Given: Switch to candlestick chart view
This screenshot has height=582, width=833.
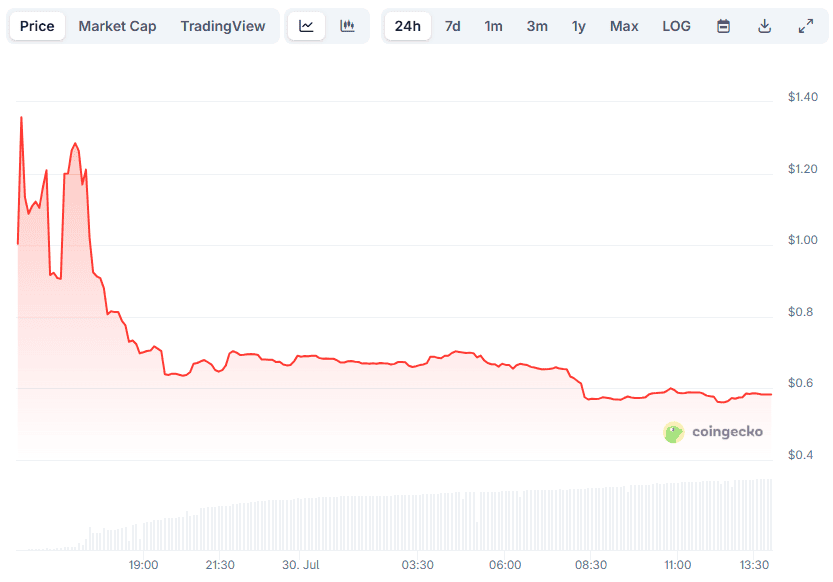Looking at the screenshot, I should (347, 26).
